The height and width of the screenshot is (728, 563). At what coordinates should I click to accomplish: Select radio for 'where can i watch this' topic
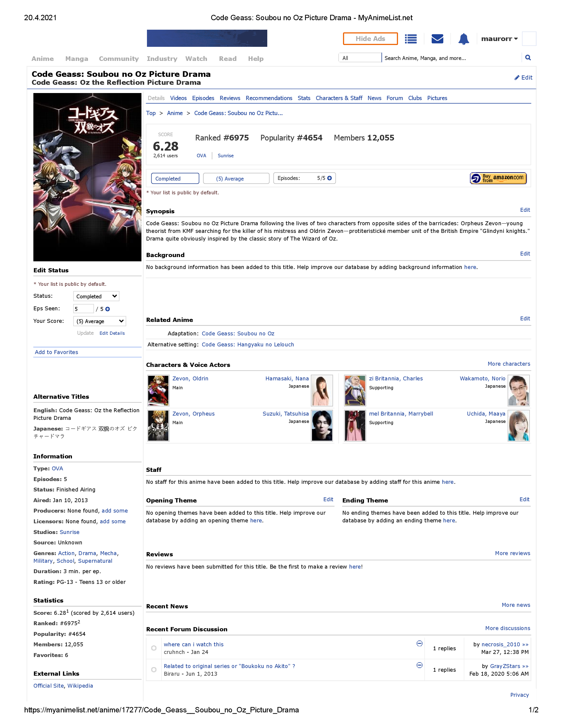tap(154, 648)
